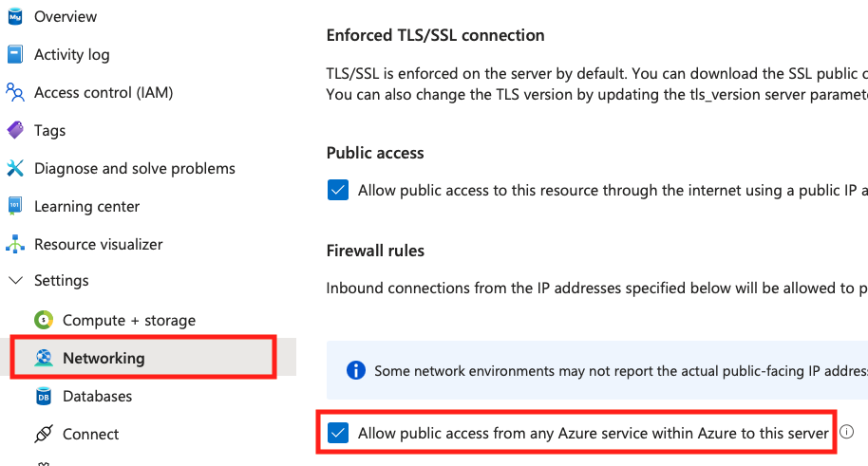Click the Compute + storage gauge icon
Screen dimensions: 868x466
[x=44, y=320]
